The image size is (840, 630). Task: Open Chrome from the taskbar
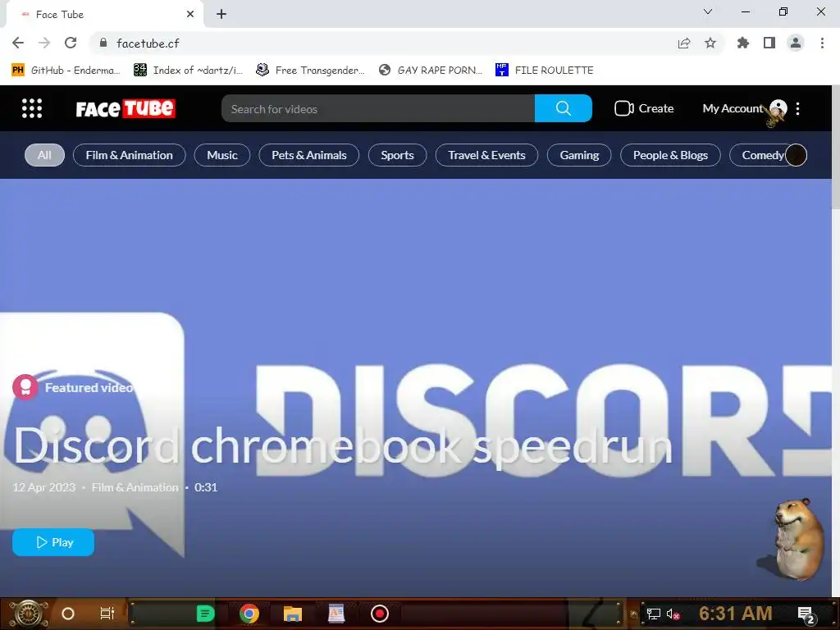coord(249,614)
